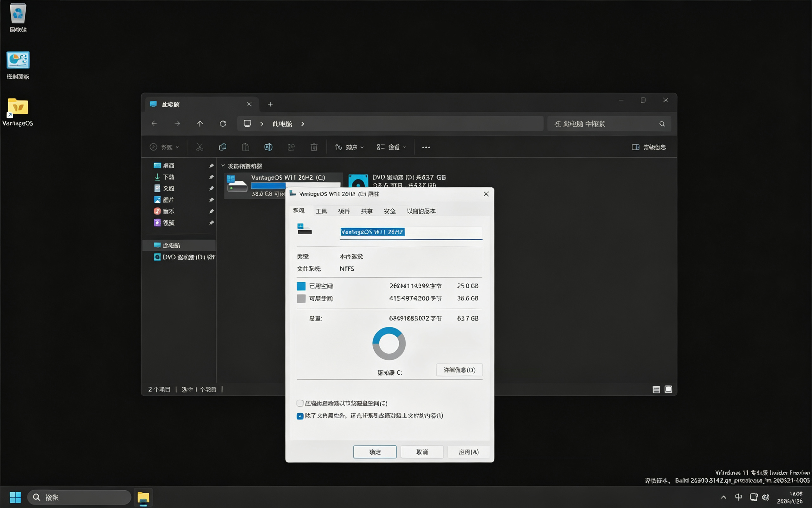Click the Copy icon in Explorer toolbar
The image size is (812, 508).
222,147
